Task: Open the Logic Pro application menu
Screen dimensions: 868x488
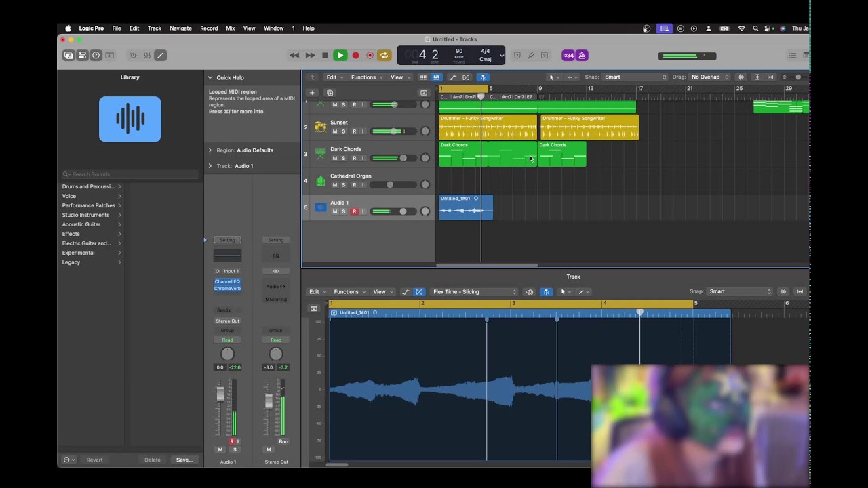Action: (x=92, y=28)
